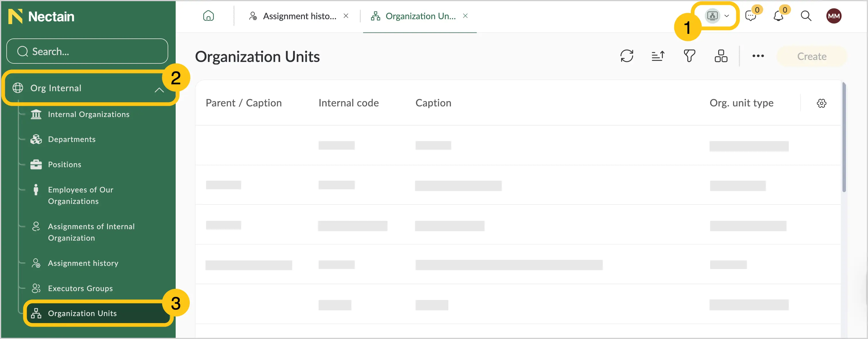Open the MM user avatar menu
Screen dimensions: 868x339
(834, 16)
